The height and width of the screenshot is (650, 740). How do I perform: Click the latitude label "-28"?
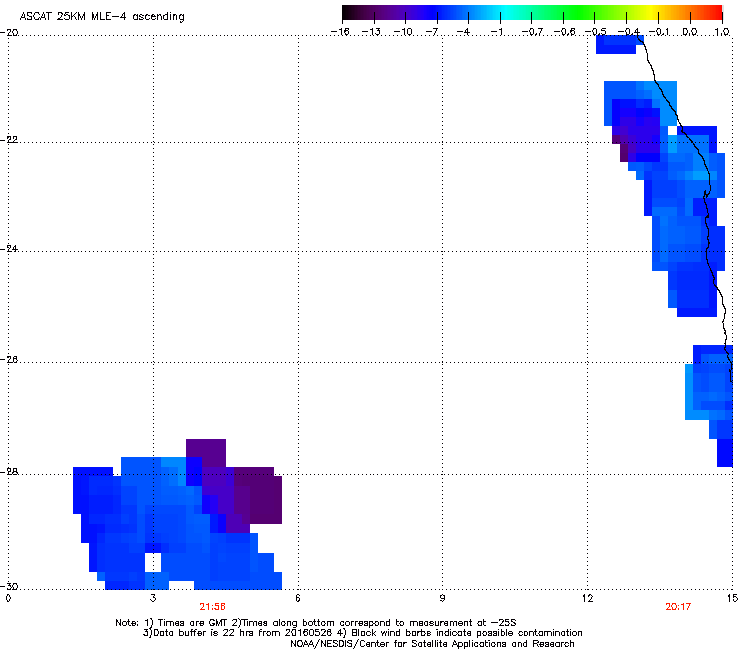(x=8, y=472)
